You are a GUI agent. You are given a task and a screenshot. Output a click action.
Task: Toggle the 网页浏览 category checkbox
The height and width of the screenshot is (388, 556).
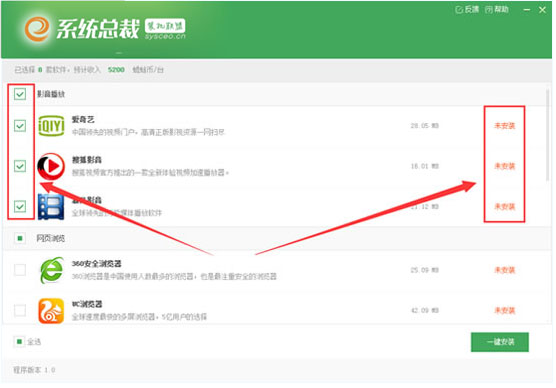pyautogui.click(x=20, y=238)
